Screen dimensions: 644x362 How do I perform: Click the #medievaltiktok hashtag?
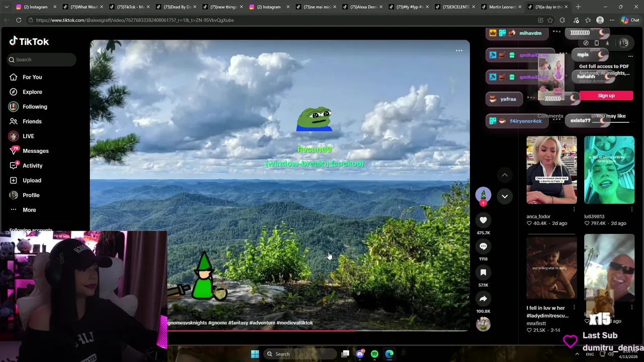295,323
